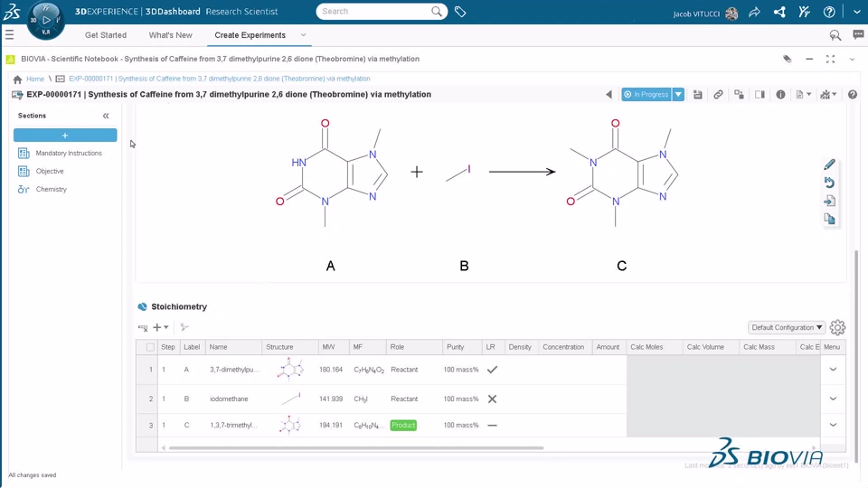Click the copy icon beside reaction scheme
This screenshot has height=488, width=868.
point(829,219)
